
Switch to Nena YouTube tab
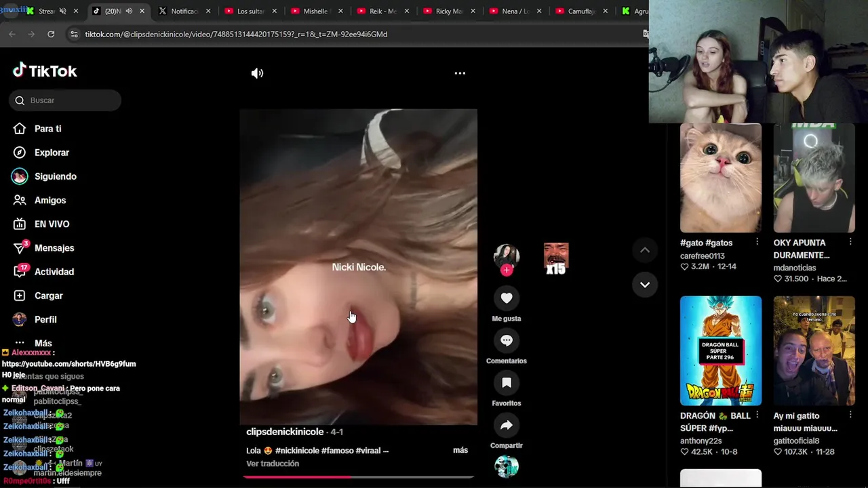pos(515,11)
